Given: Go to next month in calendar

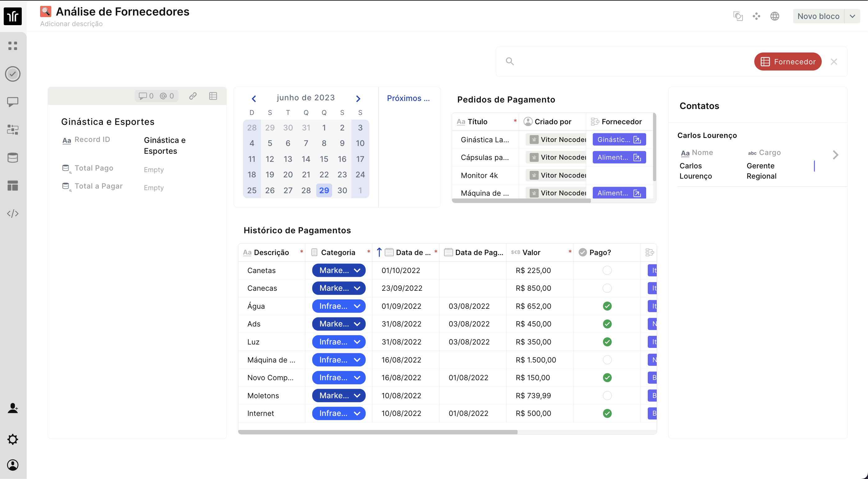Looking at the screenshot, I should pyautogui.click(x=358, y=99).
